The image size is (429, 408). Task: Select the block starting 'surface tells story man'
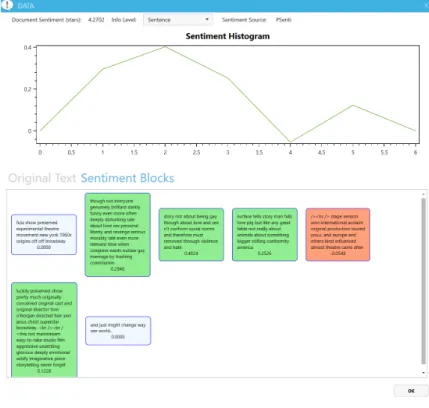[265, 235]
